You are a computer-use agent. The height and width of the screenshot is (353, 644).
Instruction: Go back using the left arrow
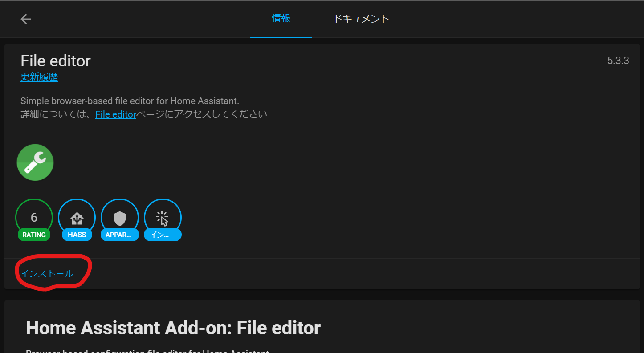26,19
